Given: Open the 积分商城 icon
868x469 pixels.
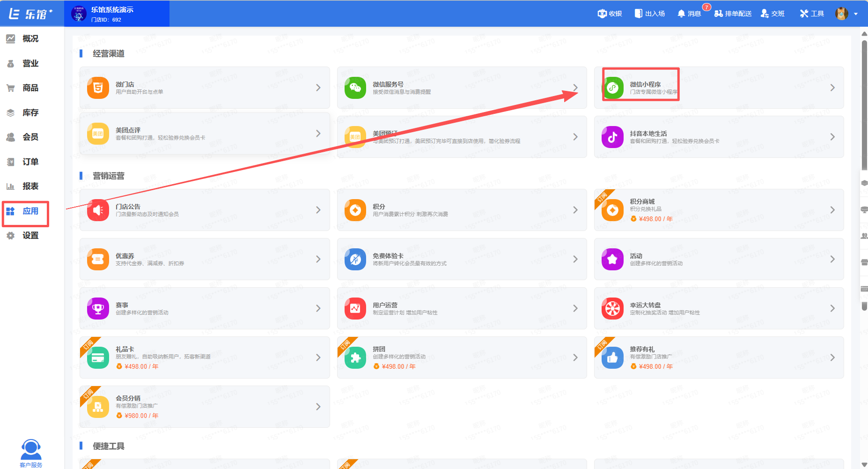Looking at the screenshot, I should click(612, 210).
